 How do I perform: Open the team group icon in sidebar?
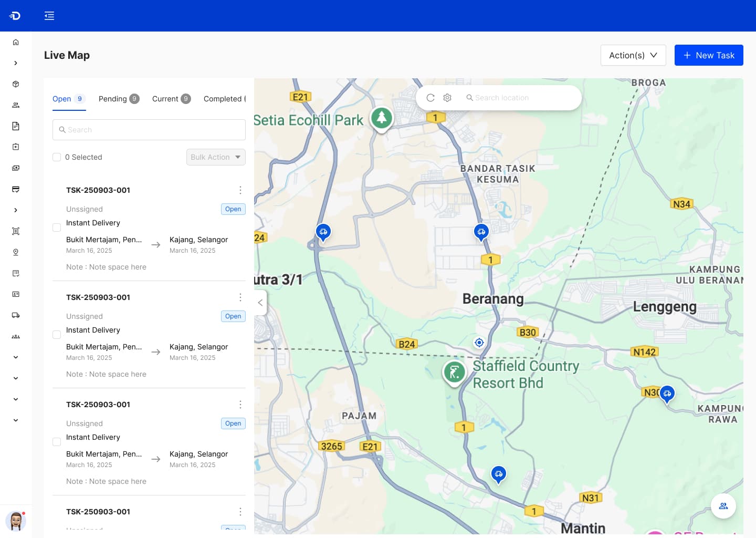click(16, 336)
